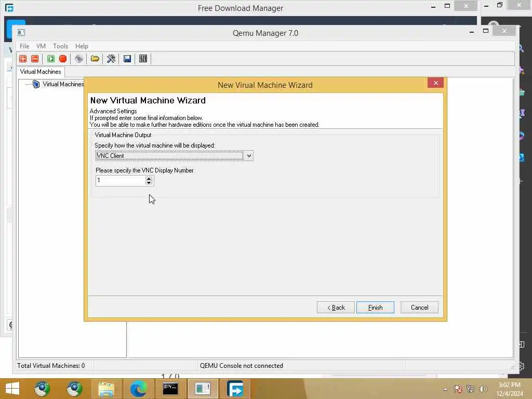Click the green play start VM icon
Viewport: 532px width, 399px height.
pyautogui.click(x=51, y=59)
